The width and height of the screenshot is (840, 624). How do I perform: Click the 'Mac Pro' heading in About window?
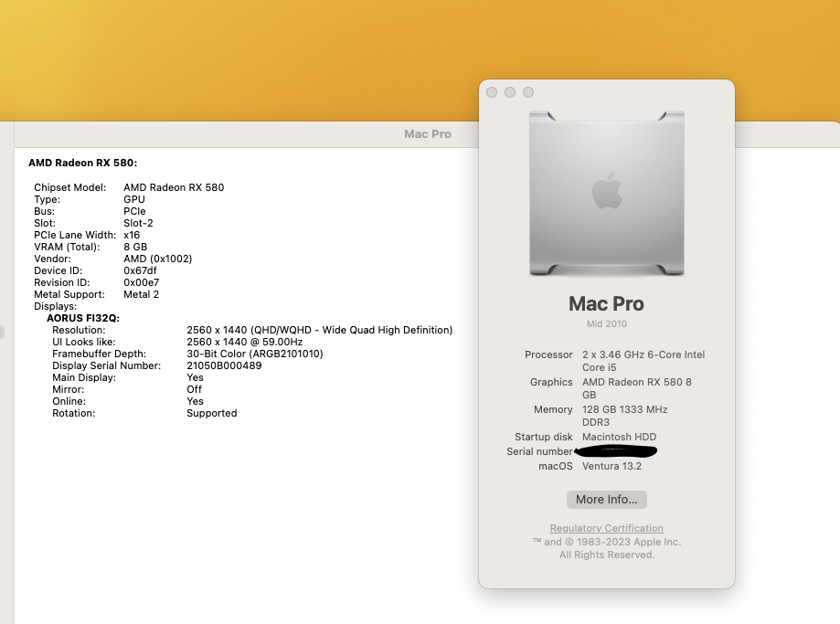click(x=606, y=303)
